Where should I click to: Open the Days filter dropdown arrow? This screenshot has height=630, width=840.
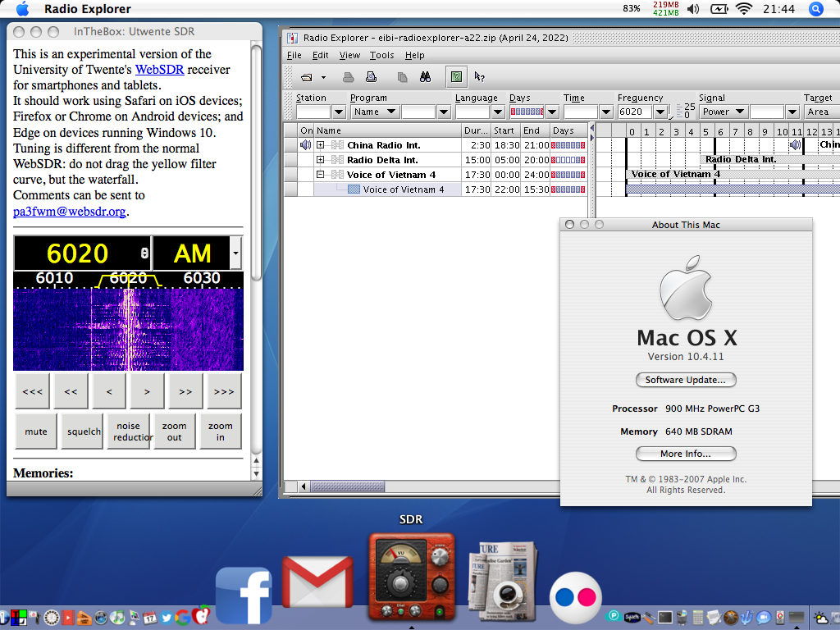(x=552, y=112)
